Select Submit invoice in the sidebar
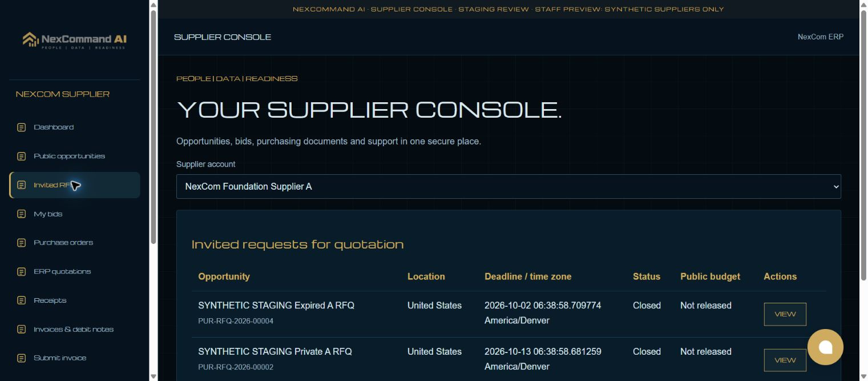Viewport: 868px width, 381px height. point(75,358)
